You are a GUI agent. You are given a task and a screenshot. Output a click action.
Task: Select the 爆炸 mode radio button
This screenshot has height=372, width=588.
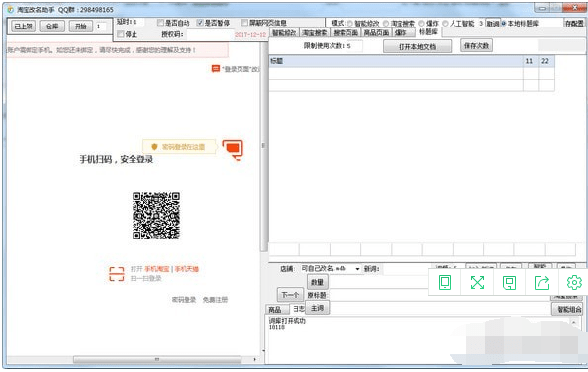(x=421, y=24)
